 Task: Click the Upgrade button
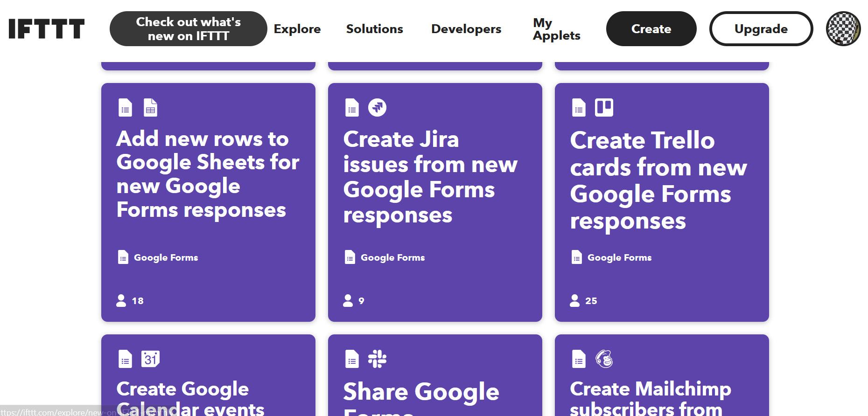[x=761, y=29]
